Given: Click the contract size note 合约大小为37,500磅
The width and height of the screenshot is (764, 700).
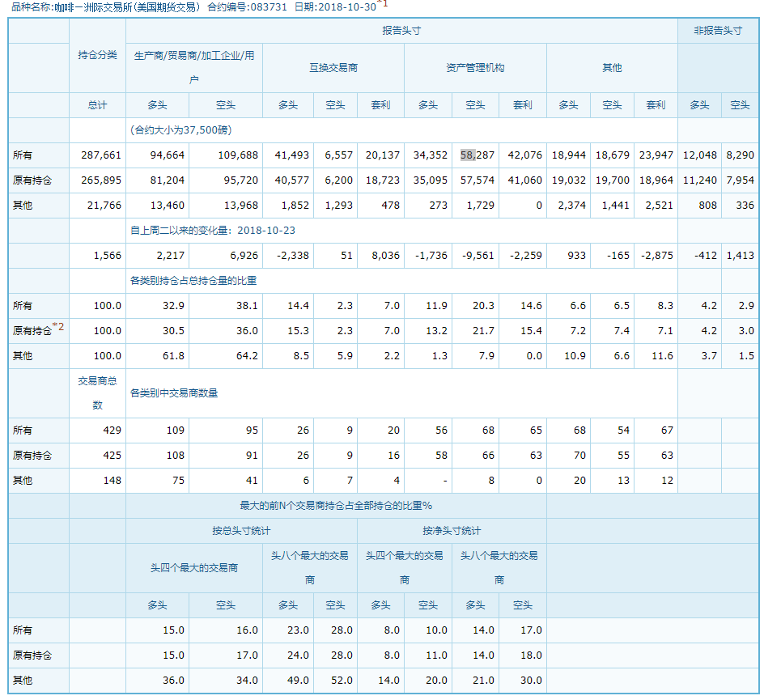Looking at the screenshot, I should pos(180,130).
